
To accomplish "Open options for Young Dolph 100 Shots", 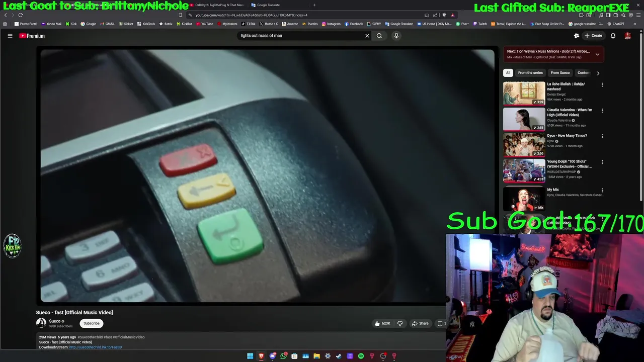I will [602, 162].
